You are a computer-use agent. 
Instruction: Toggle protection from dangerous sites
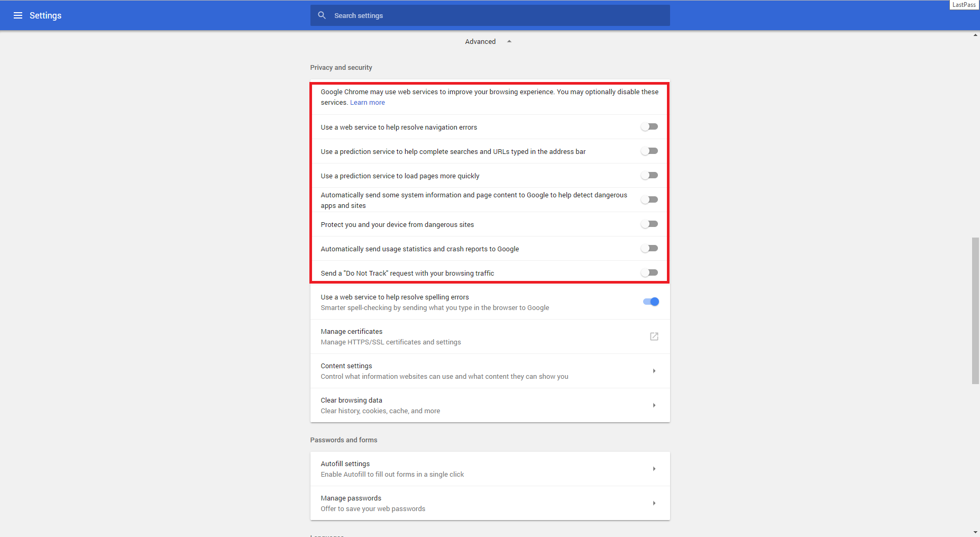coord(649,224)
